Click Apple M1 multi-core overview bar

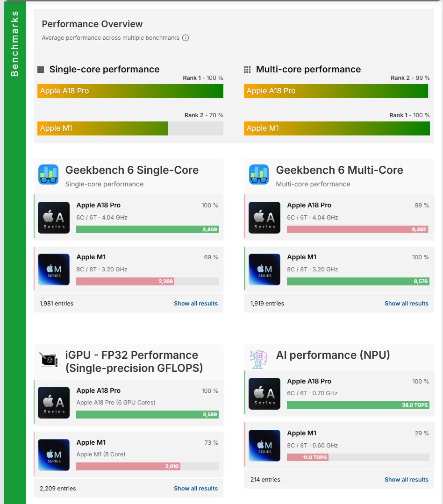point(336,128)
